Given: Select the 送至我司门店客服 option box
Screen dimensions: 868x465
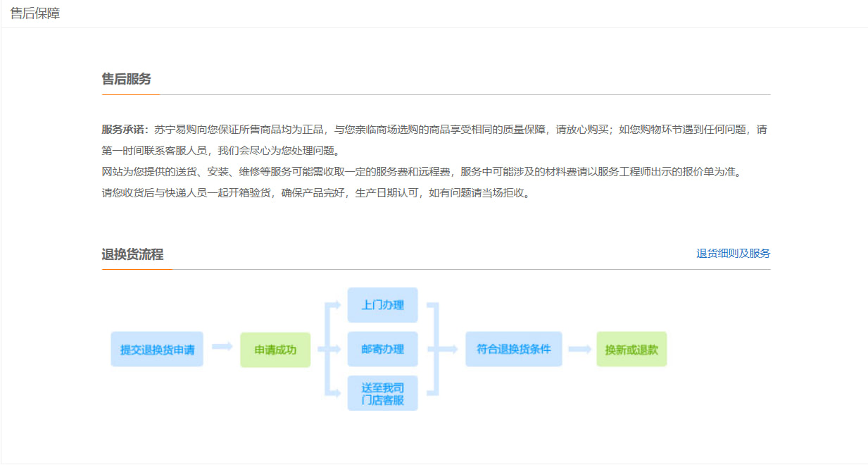Looking at the screenshot, I should pos(382,393).
